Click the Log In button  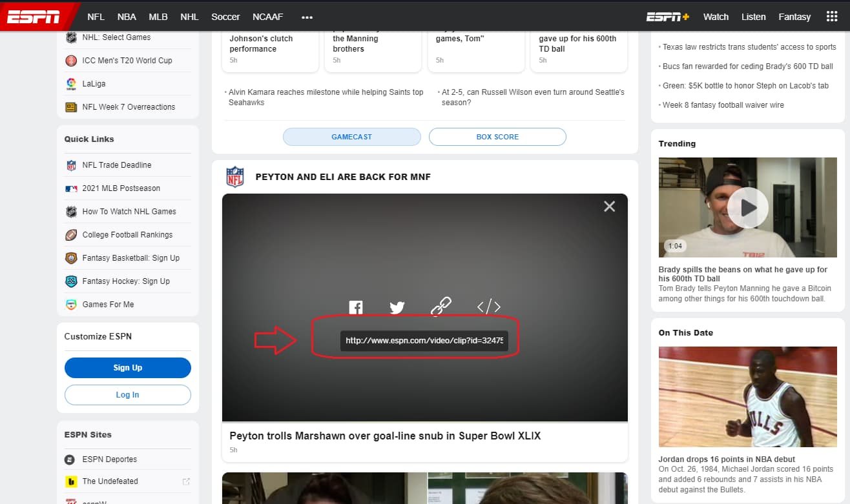click(x=127, y=395)
